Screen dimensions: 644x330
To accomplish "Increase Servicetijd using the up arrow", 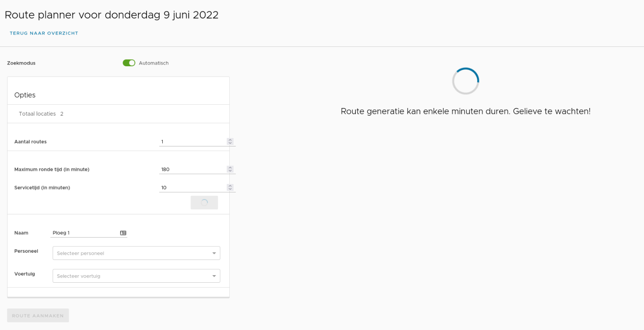I will [x=230, y=186].
